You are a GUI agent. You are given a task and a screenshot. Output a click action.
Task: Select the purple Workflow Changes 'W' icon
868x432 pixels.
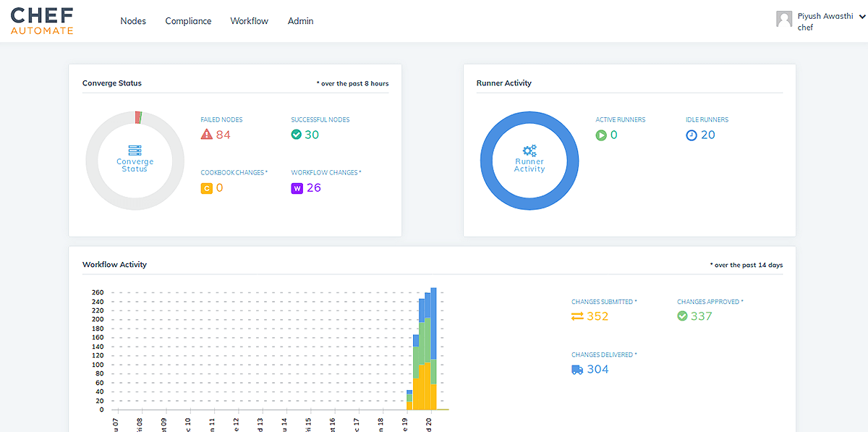[x=296, y=187]
